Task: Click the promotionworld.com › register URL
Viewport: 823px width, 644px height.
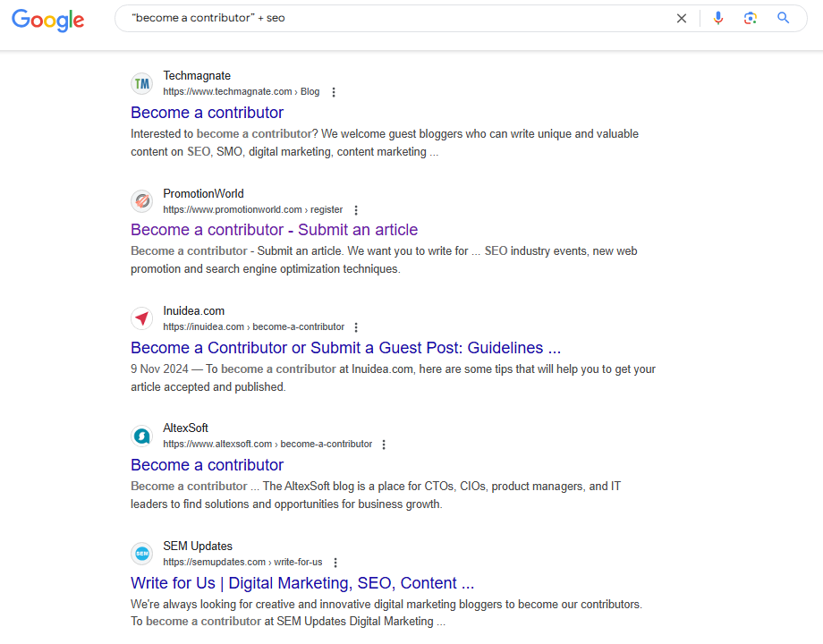Action: pos(252,210)
